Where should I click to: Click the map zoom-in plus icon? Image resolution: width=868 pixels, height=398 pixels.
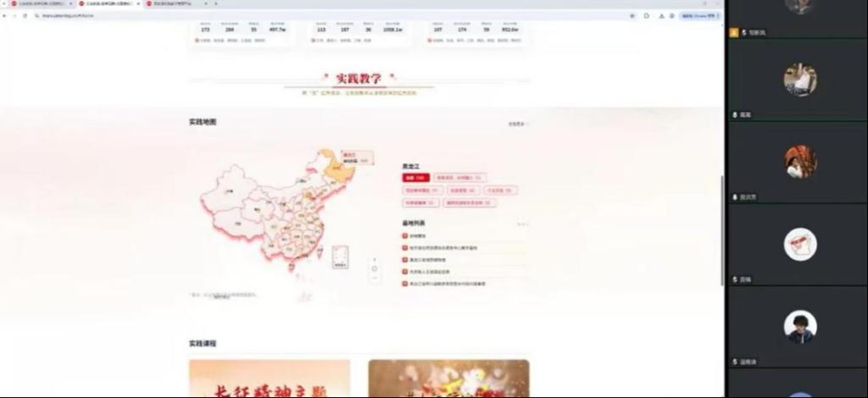point(375,259)
